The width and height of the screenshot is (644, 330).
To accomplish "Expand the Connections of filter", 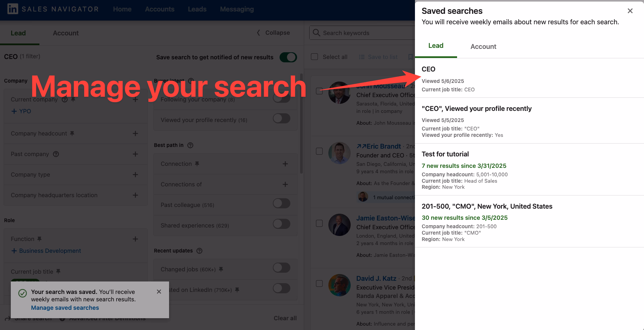I will [285, 184].
